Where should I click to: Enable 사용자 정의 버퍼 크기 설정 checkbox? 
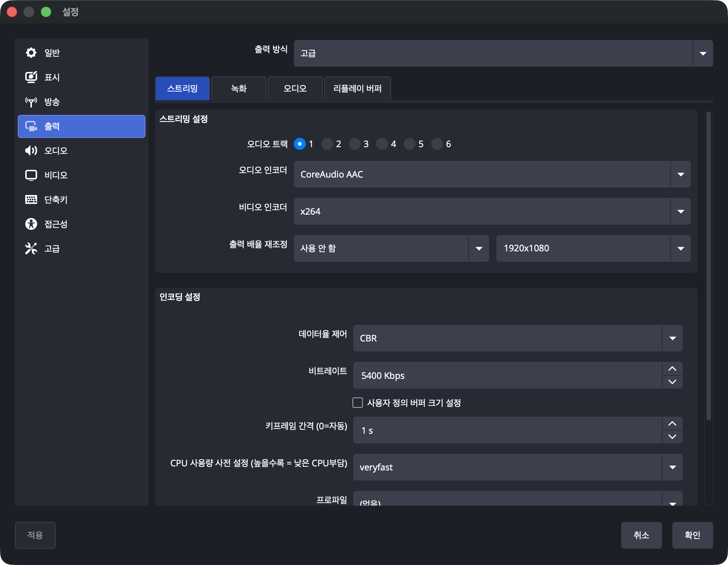point(358,403)
